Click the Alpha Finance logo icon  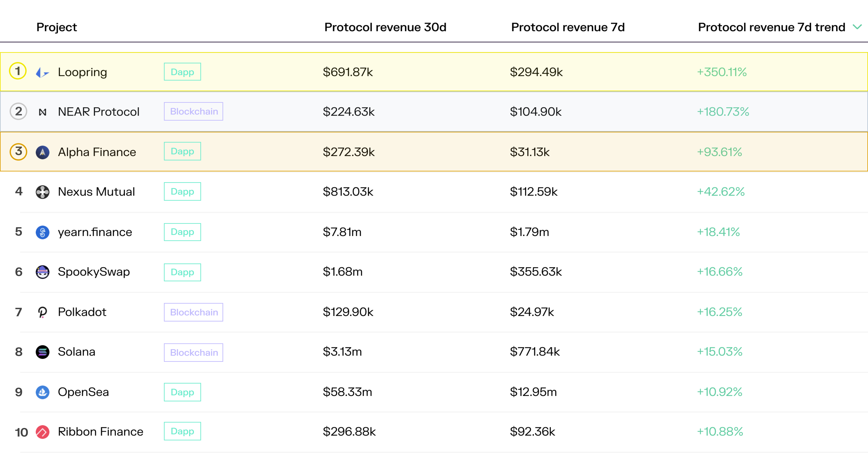[x=42, y=152]
